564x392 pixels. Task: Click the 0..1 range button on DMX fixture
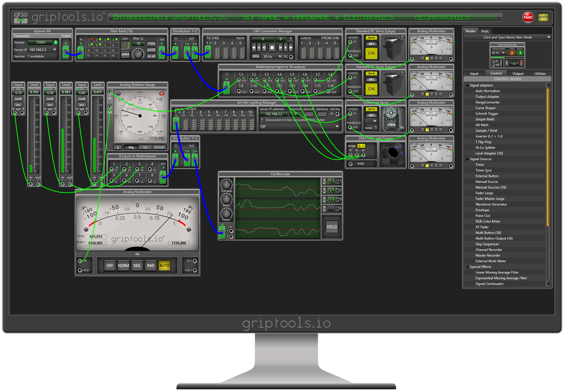[x=361, y=146]
